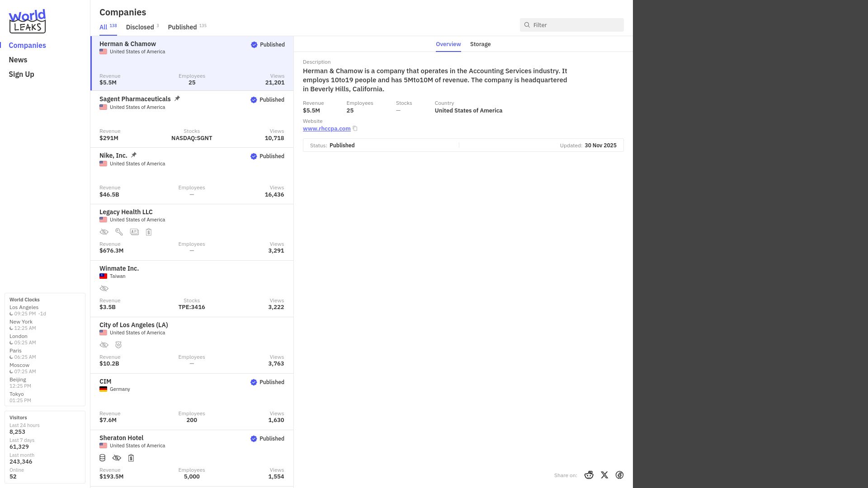Click the financial clipboard icon under Legacy Health LLC

[149, 232]
